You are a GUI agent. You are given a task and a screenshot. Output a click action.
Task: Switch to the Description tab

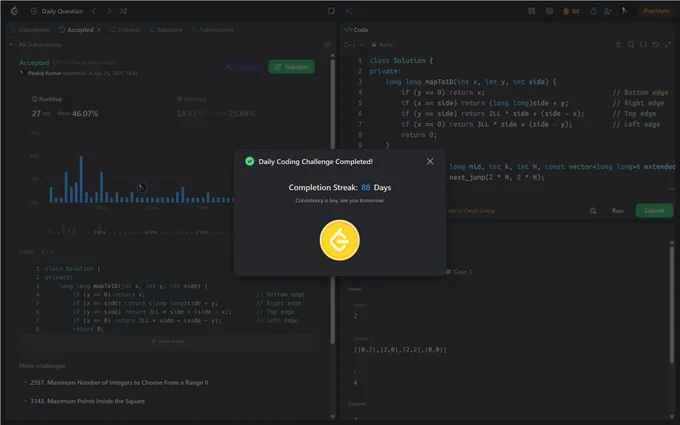coord(30,30)
